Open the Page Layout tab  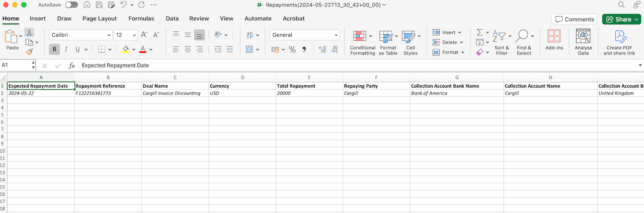point(100,19)
